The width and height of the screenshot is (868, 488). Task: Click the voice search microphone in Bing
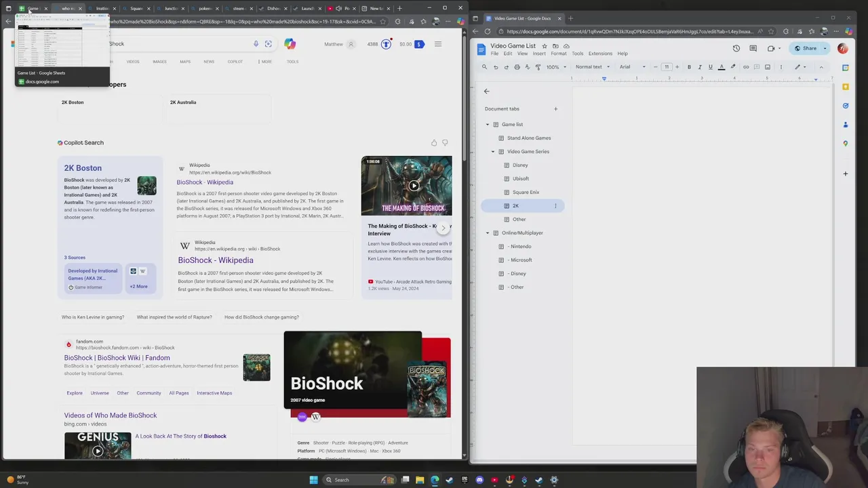pyautogui.click(x=256, y=44)
